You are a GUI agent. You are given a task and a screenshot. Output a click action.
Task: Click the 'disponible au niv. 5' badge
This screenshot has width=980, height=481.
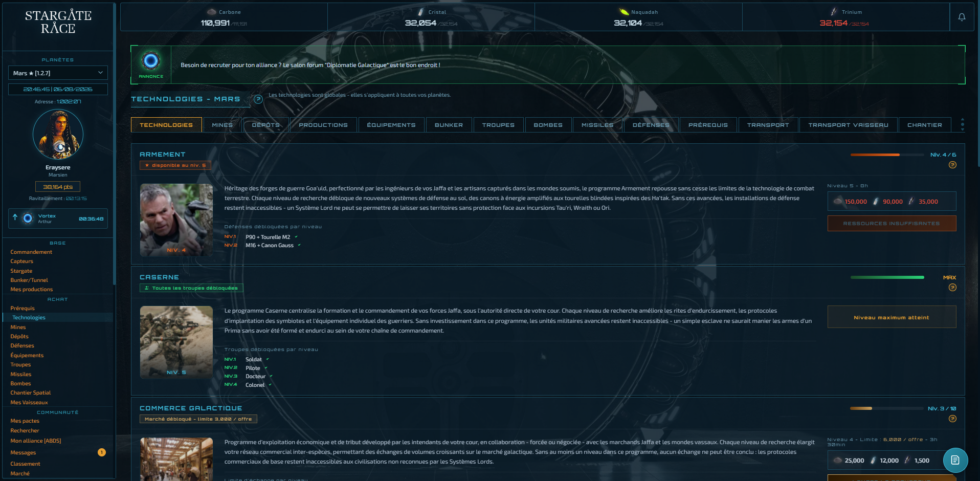(x=175, y=165)
